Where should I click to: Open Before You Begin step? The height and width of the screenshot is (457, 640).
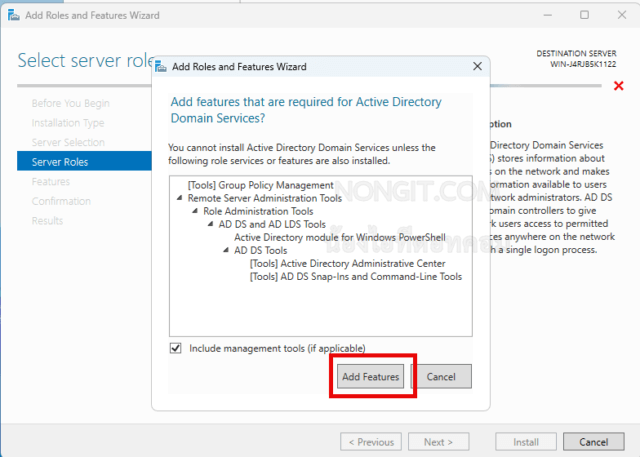(x=71, y=103)
